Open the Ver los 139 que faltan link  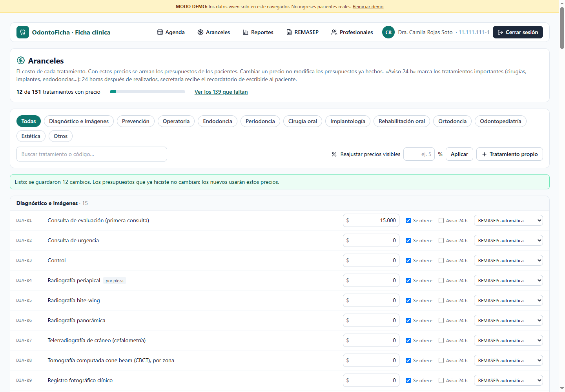click(221, 92)
